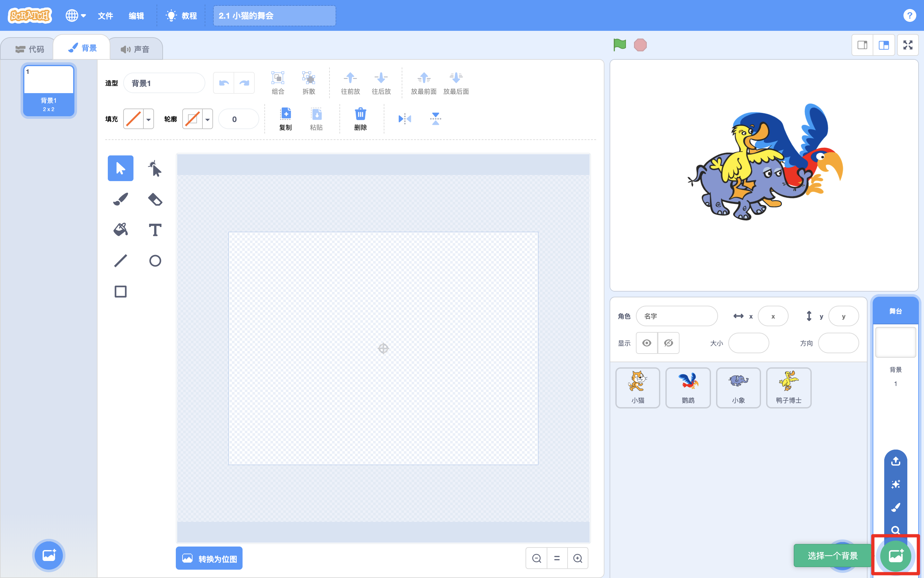
Task: Enter full screen stage mode
Action: tap(908, 45)
